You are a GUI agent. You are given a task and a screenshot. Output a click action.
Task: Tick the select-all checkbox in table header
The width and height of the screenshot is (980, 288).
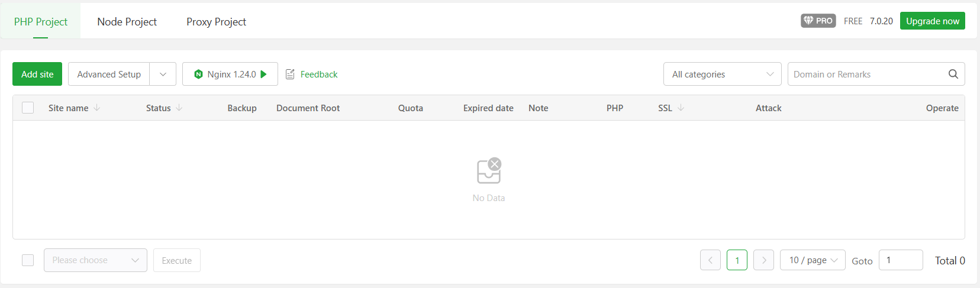(x=28, y=108)
